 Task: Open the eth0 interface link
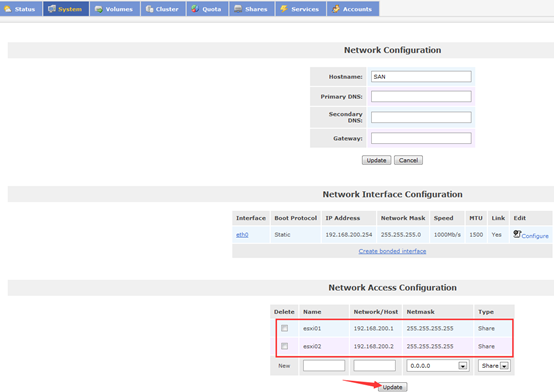(x=242, y=235)
